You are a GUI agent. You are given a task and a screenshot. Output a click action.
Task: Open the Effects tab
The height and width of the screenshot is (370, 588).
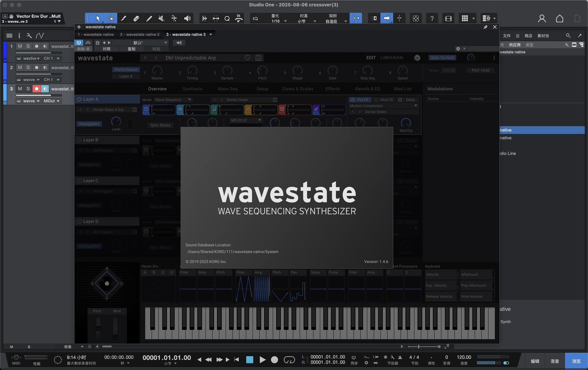(333, 89)
